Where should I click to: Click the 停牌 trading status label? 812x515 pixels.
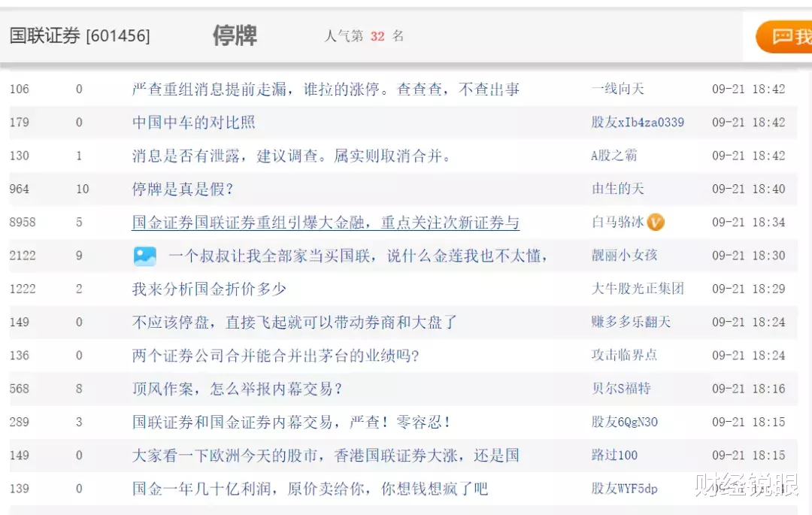click(235, 35)
